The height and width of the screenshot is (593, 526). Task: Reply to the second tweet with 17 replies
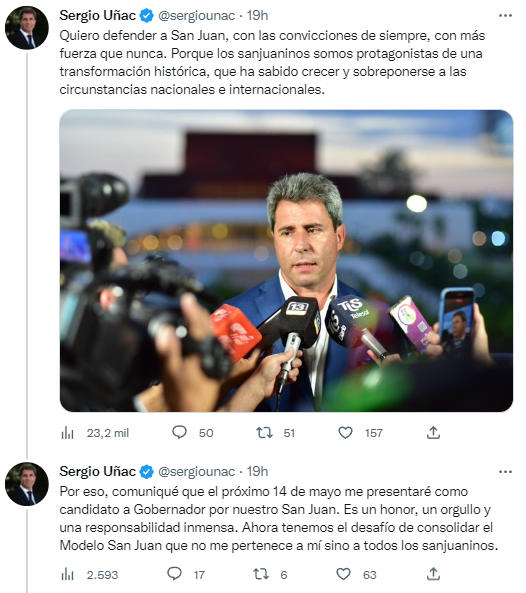174,574
